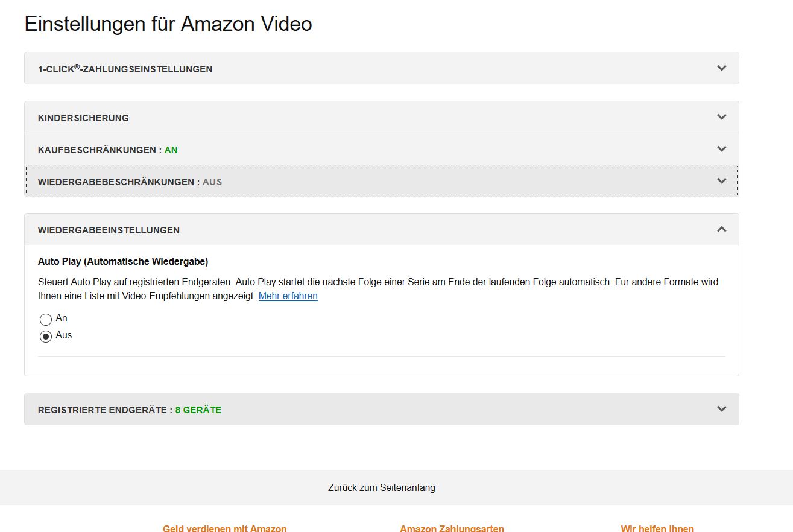This screenshot has width=793, height=532.
Task: Open the 'Mehr erfahren' link
Action: click(x=288, y=296)
